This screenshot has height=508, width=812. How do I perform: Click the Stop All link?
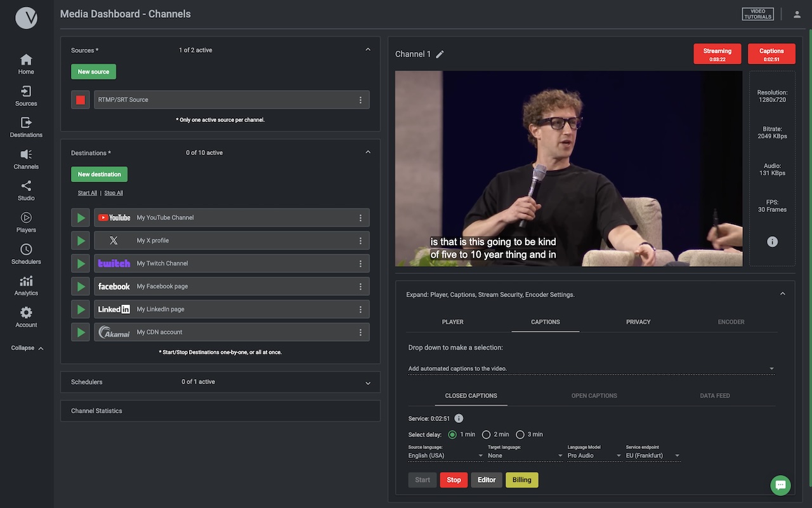114,193
